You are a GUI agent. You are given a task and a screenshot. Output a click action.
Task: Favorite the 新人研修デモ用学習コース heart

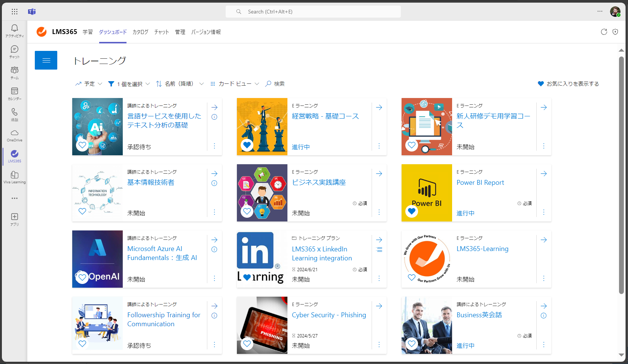pos(412,145)
